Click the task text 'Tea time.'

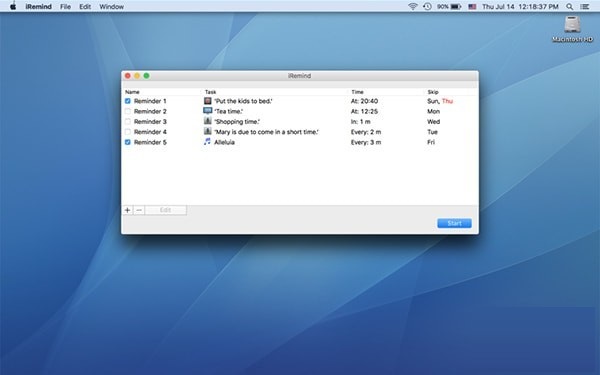228,111
